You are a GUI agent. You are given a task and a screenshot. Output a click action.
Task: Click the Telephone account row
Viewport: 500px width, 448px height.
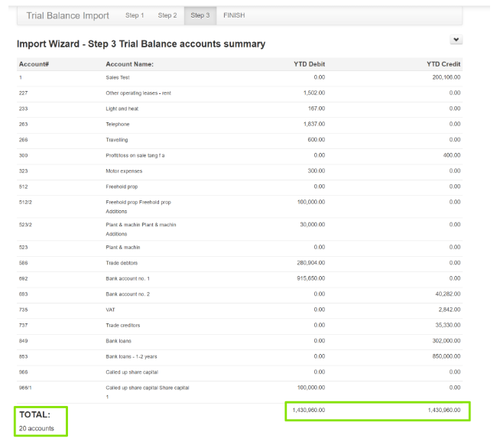[x=117, y=124]
